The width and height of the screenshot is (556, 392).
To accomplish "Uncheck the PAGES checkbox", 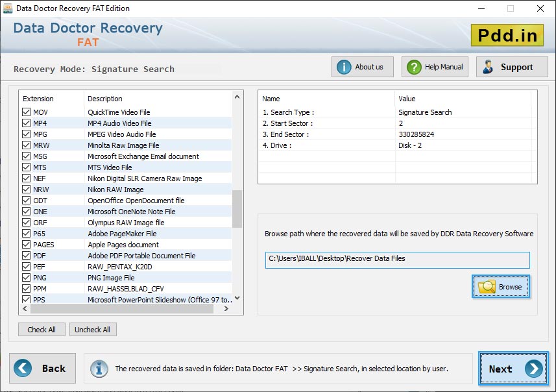I will tap(26, 245).
